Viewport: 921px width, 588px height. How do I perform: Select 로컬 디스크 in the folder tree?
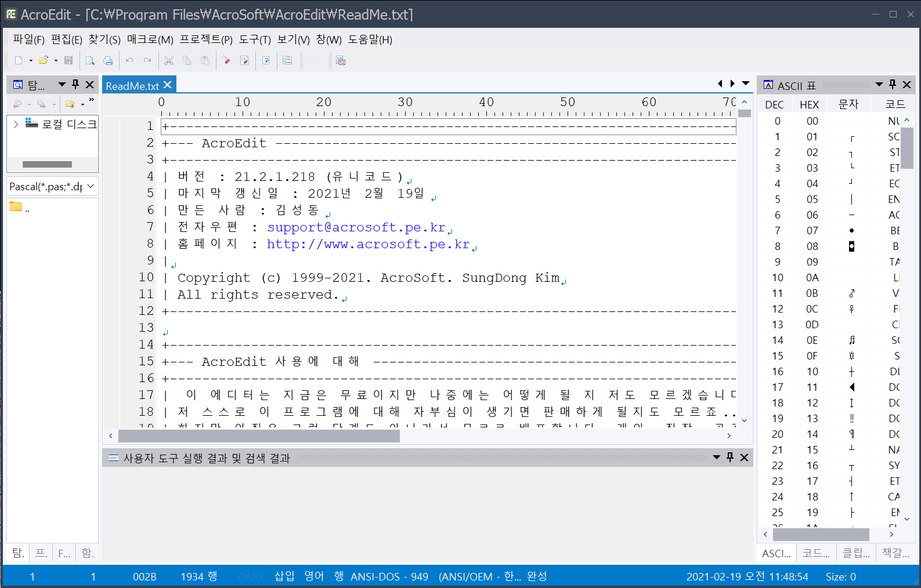(x=69, y=124)
